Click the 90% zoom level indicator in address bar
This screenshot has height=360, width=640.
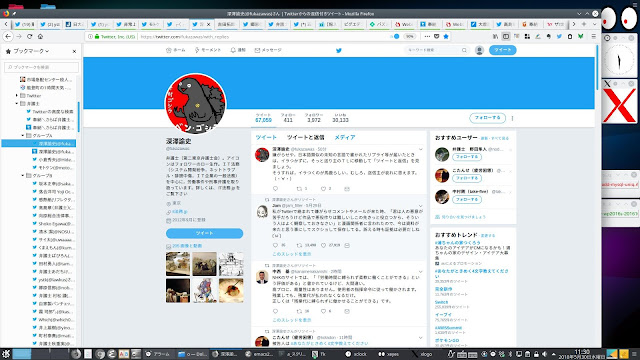(409, 36)
